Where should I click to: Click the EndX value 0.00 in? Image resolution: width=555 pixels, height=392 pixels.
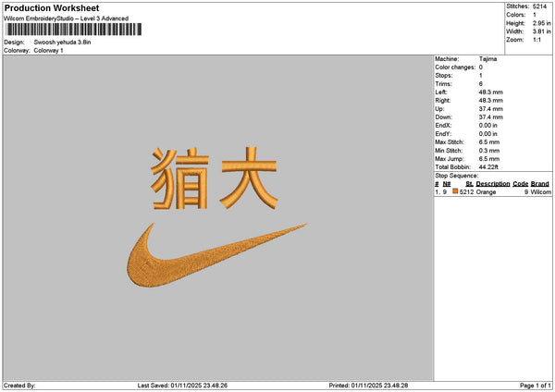coord(487,126)
